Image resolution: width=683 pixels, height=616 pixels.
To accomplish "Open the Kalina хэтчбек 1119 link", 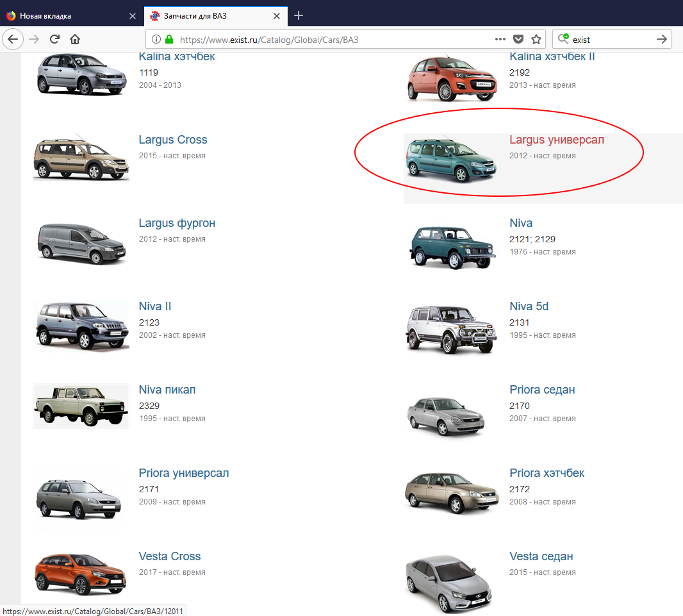I will coord(177,56).
